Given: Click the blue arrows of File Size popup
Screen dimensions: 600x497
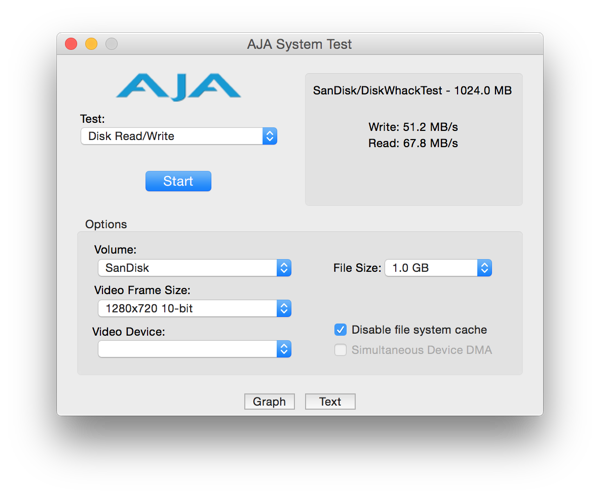Looking at the screenshot, I should [484, 268].
